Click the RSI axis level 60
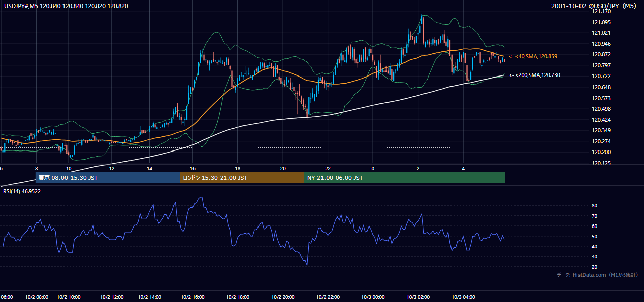Image resolution: width=644 pixels, height=302 pixels. click(x=594, y=226)
